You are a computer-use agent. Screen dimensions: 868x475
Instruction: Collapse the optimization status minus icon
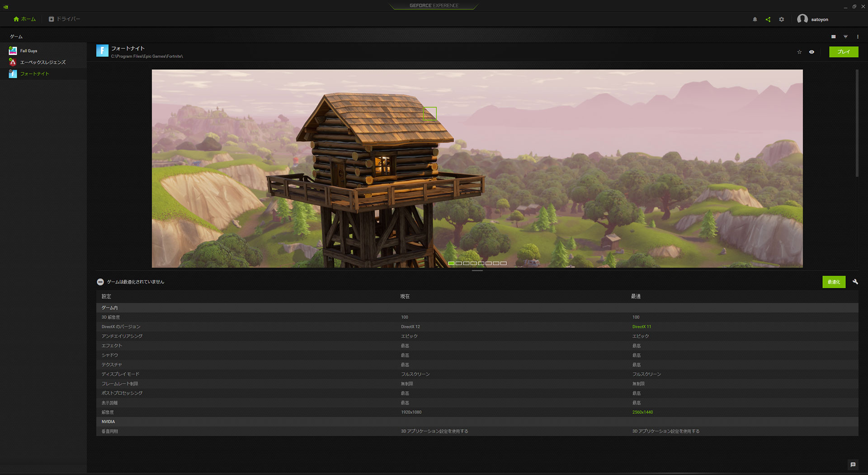tap(100, 282)
